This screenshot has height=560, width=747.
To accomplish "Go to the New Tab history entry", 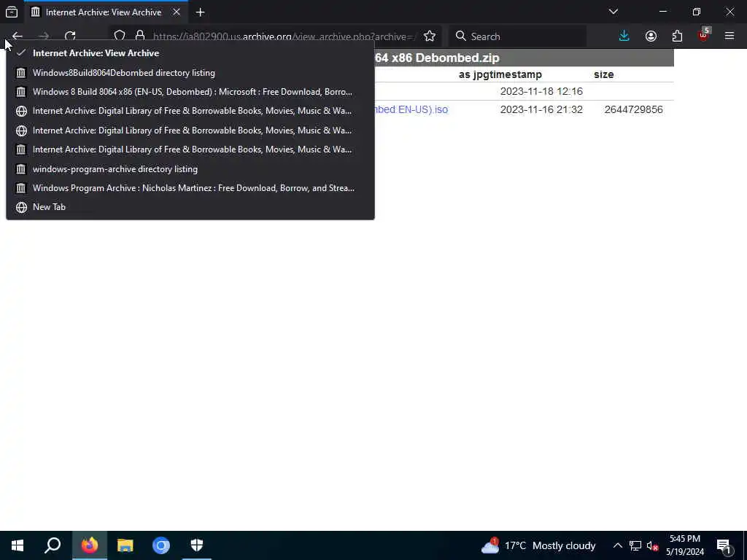I will 190,207.
